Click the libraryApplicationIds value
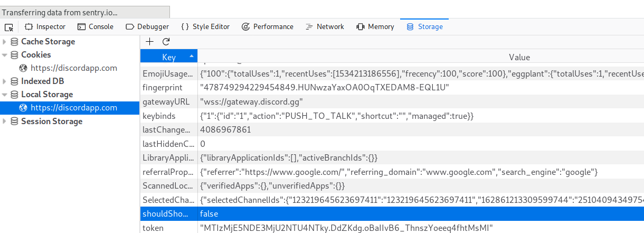 click(289, 158)
